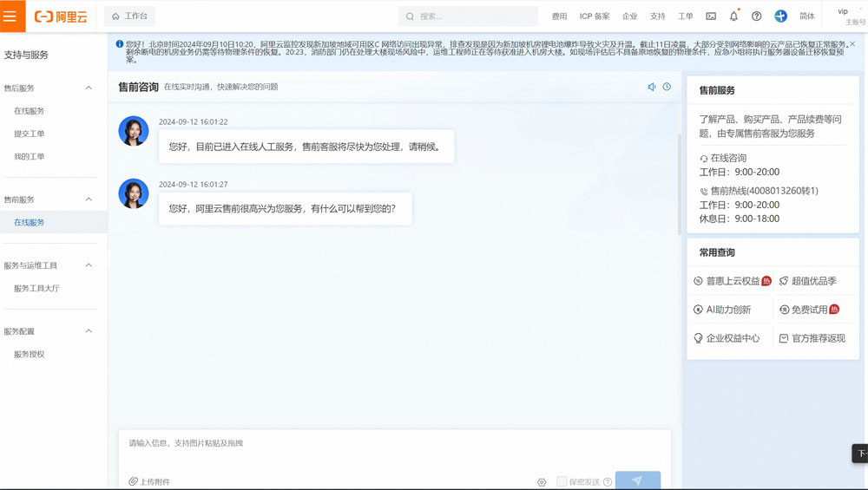868x490 pixels.
Task: Click agent avatar of the 16:01:22 message
Action: point(134,131)
